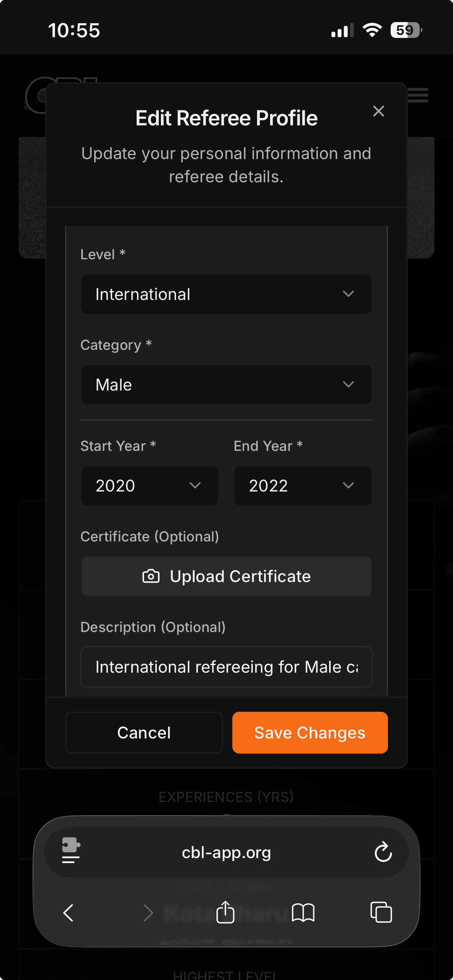This screenshot has height=980, width=453.
Task: Click the orange Save Changes button
Action: (310, 733)
